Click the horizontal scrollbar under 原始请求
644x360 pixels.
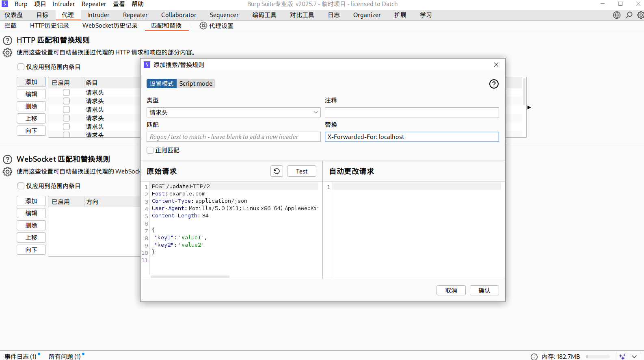point(190,277)
